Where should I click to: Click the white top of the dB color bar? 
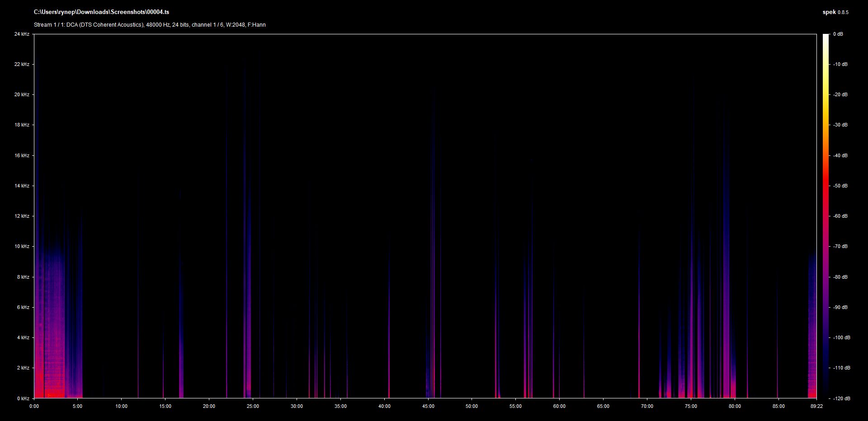pyautogui.click(x=826, y=36)
